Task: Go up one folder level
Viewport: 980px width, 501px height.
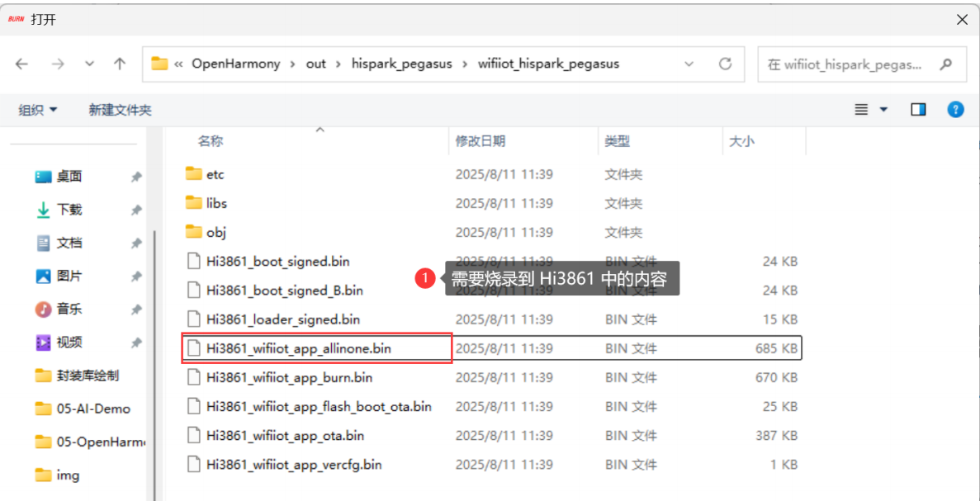Action: 120,64
